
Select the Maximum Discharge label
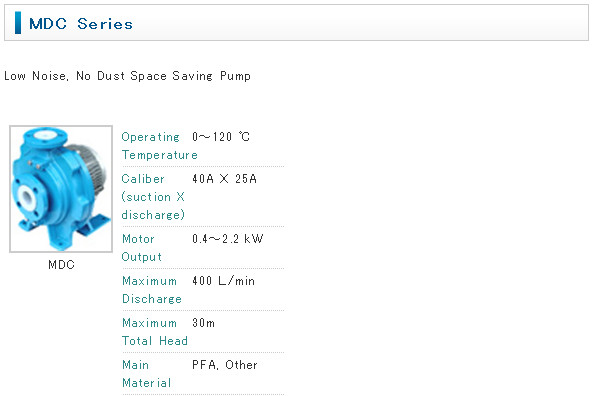point(152,290)
